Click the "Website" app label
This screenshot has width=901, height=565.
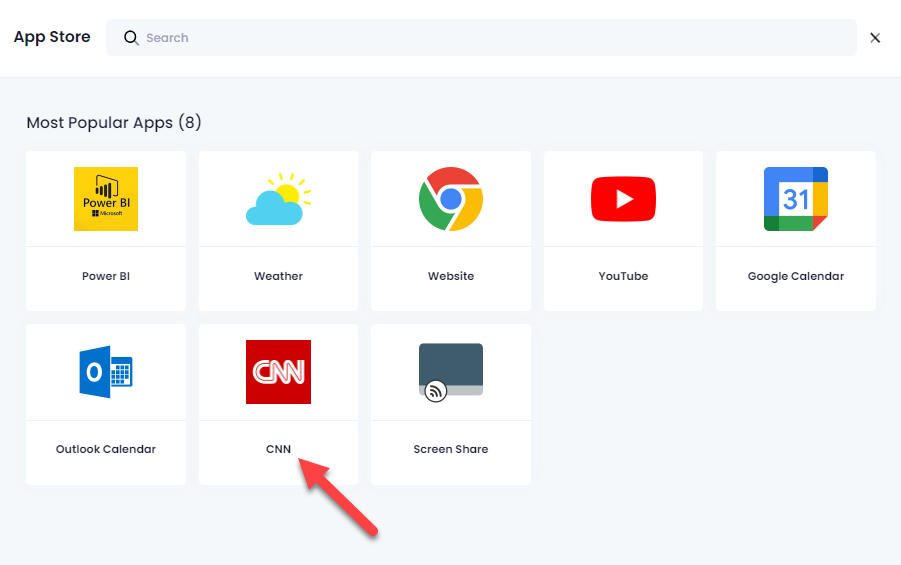[451, 276]
